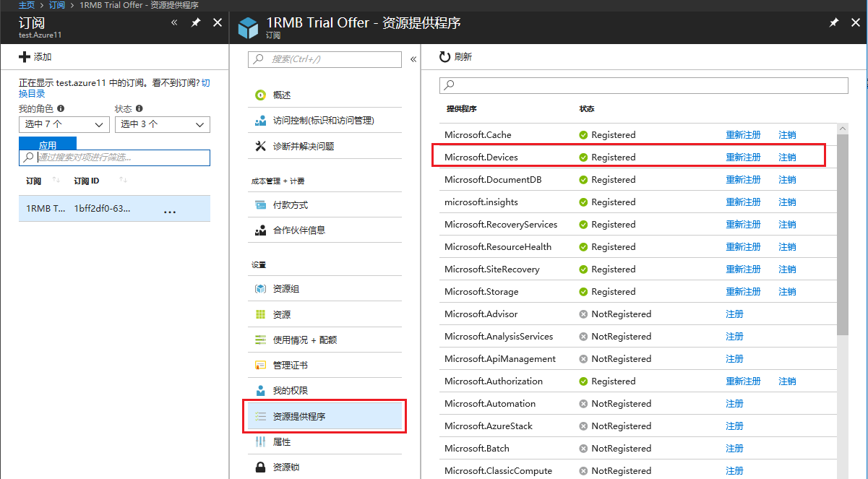Click info icon next to 我的角色
Viewport: 868px width, 479px height.
pos(61,108)
